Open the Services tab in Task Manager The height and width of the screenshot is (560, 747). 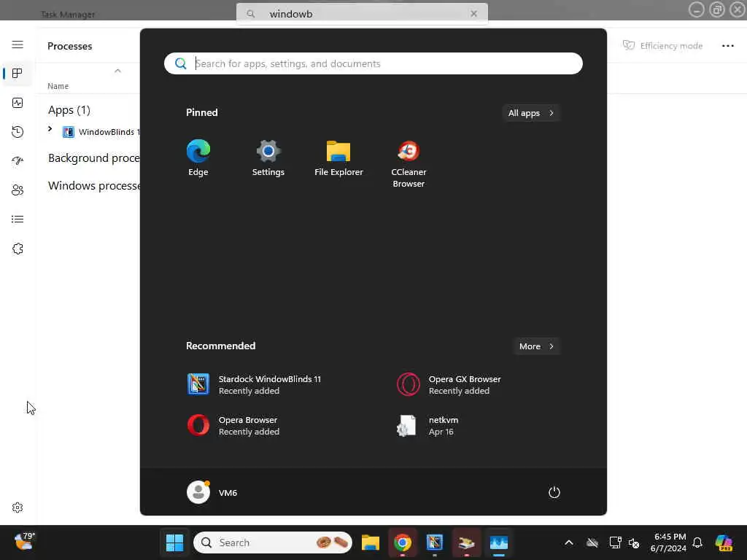tap(18, 249)
